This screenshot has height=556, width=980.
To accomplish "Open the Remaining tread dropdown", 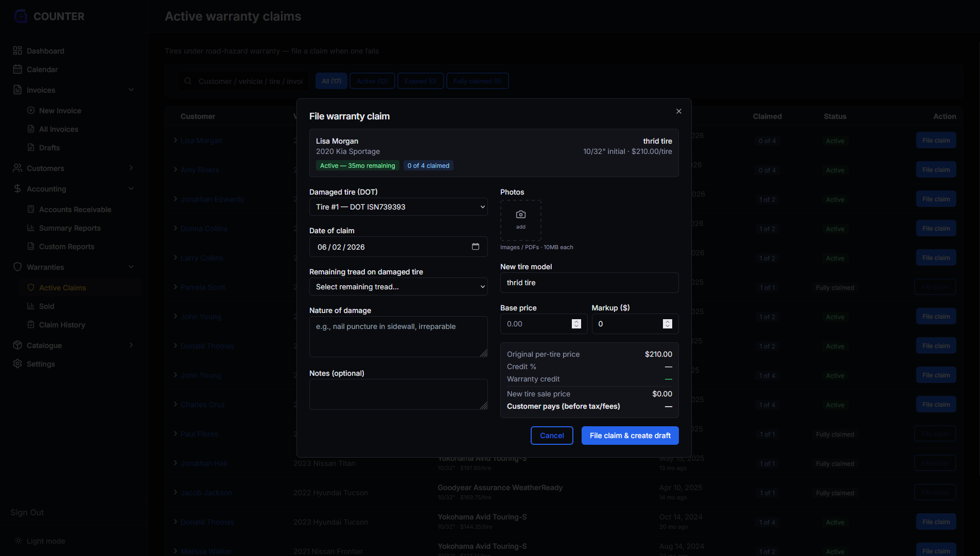I will pos(398,287).
